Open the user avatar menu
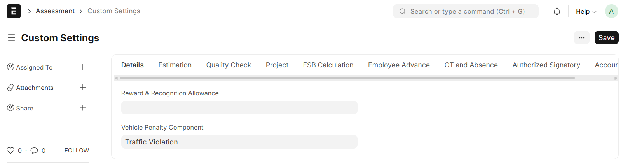 coord(611,11)
